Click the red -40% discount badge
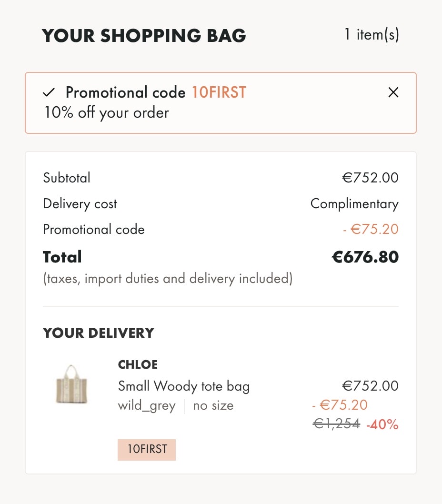The height and width of the screenshot is (504, 442). 382,424
